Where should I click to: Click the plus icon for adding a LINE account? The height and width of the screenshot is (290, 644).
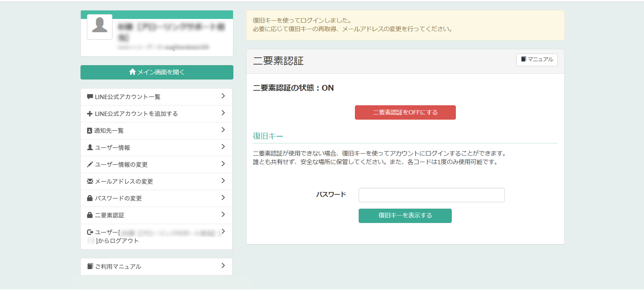pos(90,114)
